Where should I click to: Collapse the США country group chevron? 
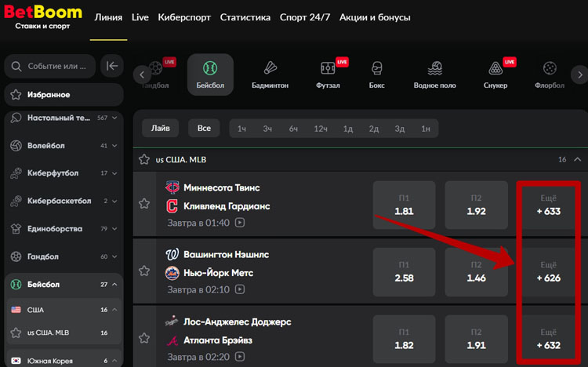click(x=114, y=310)
